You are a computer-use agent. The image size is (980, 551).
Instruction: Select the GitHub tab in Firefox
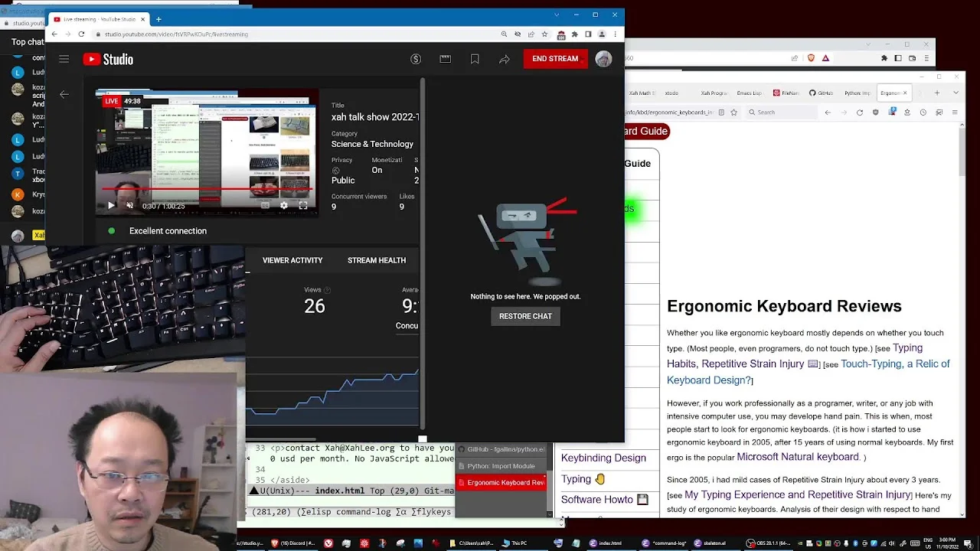pos(822,93)
